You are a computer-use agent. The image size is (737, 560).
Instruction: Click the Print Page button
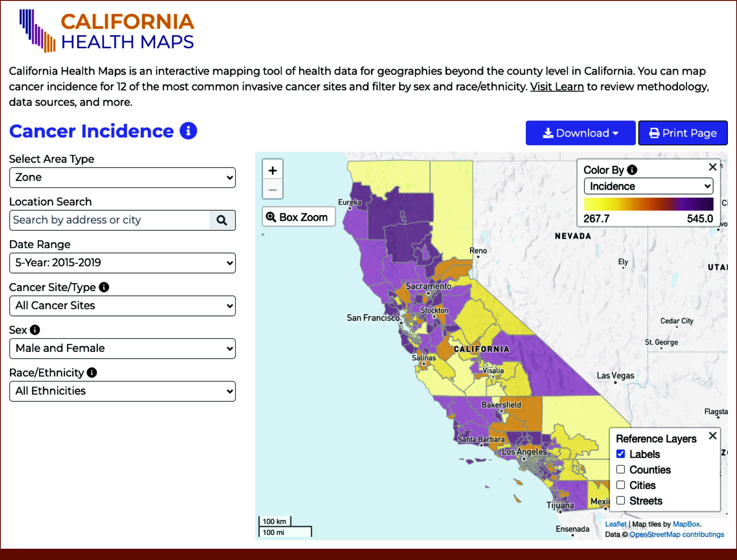tap(683, 133)
